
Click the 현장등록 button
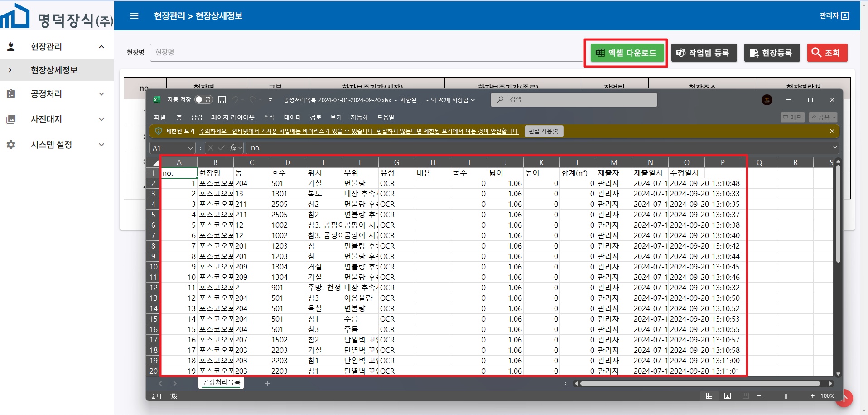point(772,53)
